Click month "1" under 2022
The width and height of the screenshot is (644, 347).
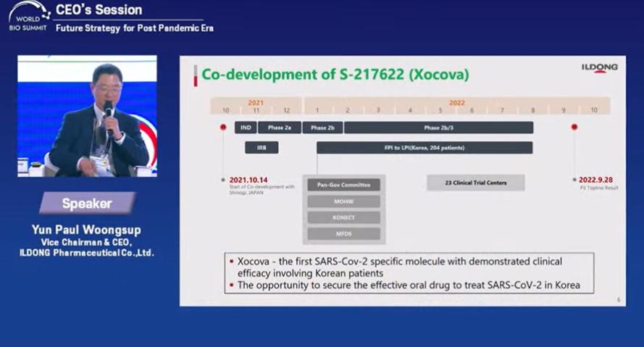point(317,110)
